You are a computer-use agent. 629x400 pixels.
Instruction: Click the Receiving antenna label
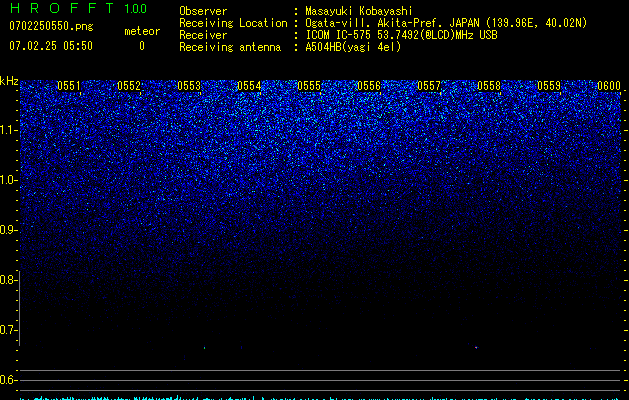230,47
